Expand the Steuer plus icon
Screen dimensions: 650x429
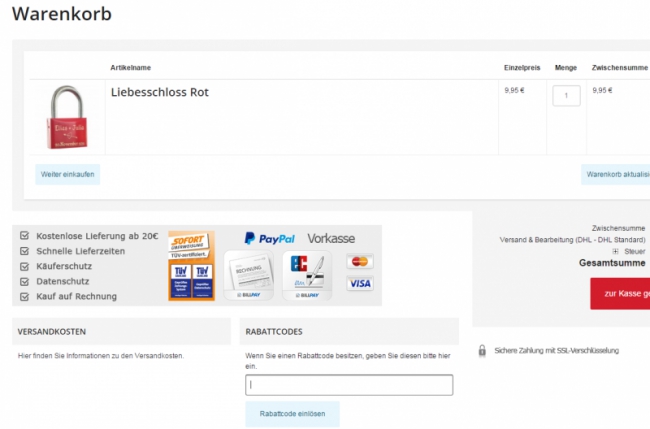(615, 251)
